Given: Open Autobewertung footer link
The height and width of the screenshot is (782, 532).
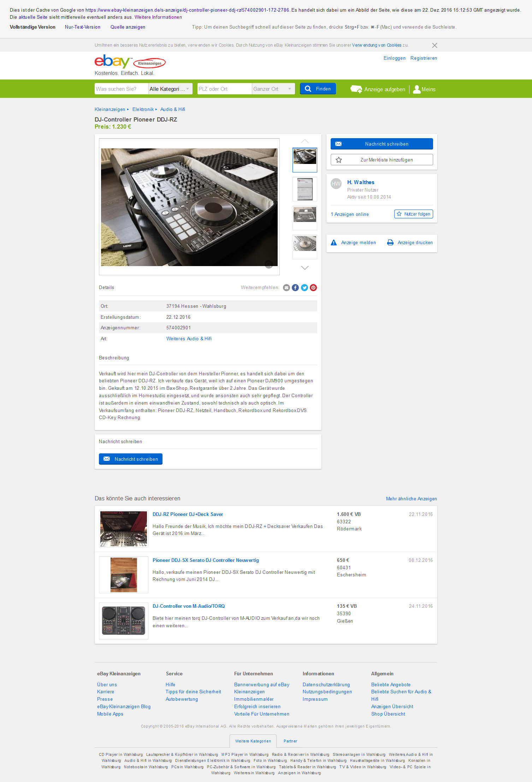Looking at the screenshot, I should tap(182, 699).
